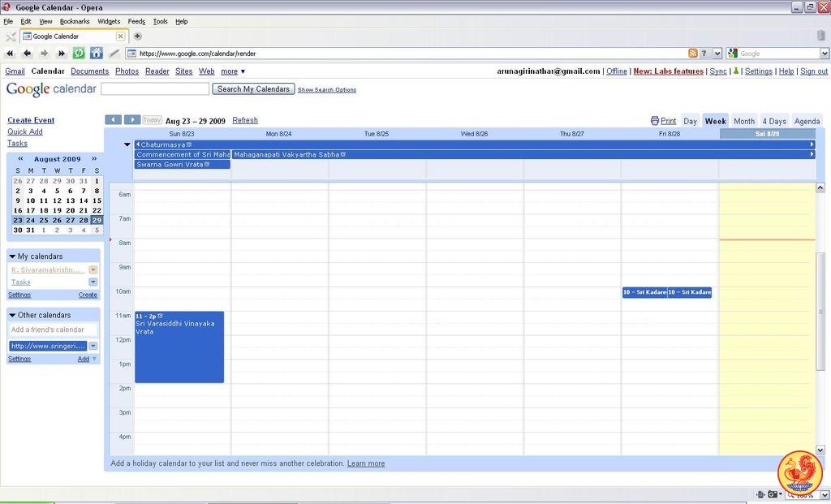Open the address bar history dropdown
Viewport: 831px width, 504px height.
coord(717,53)
